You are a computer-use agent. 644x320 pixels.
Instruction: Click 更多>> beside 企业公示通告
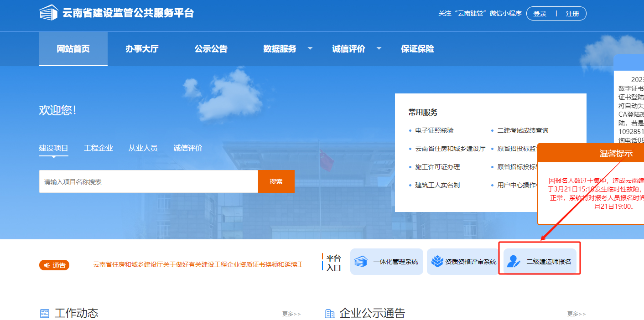[x=576, y=314]
